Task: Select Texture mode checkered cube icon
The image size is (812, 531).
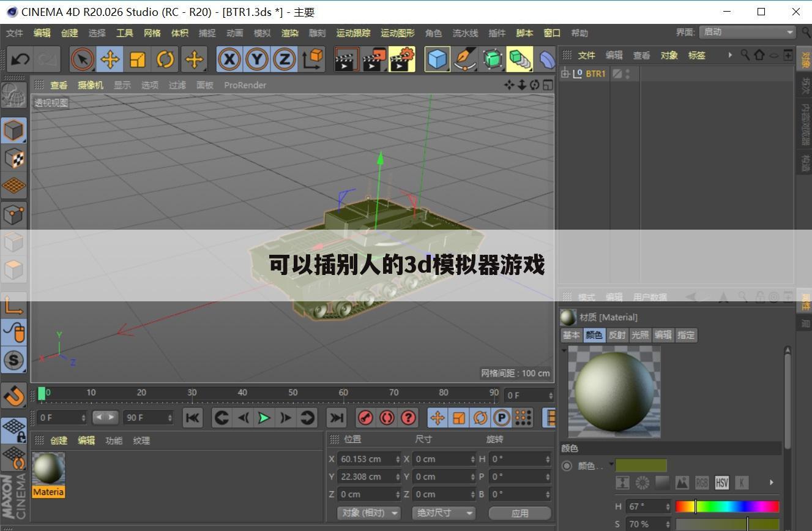Action: click(x=13, y=158)
